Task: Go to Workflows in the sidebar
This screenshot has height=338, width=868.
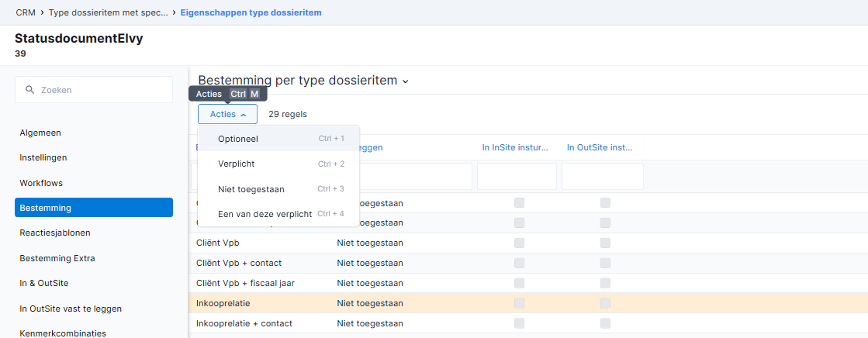Action: 41,183
